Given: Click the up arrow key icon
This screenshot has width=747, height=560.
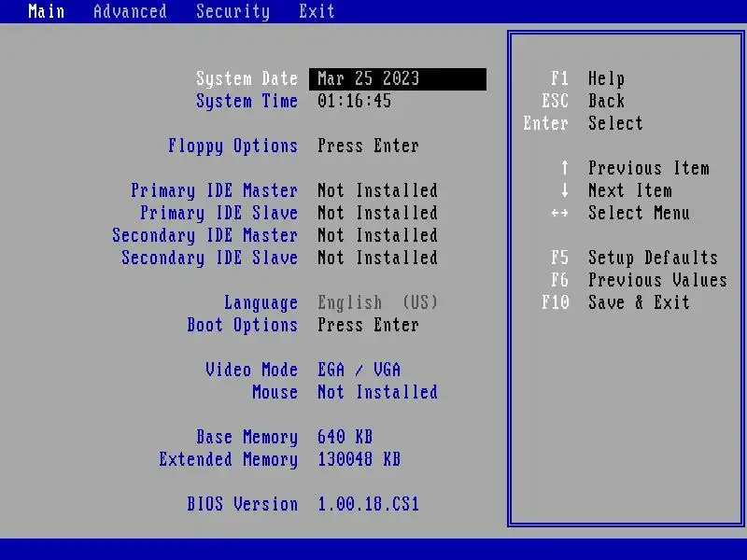Looking at the screenshot, I should [565, 168].
